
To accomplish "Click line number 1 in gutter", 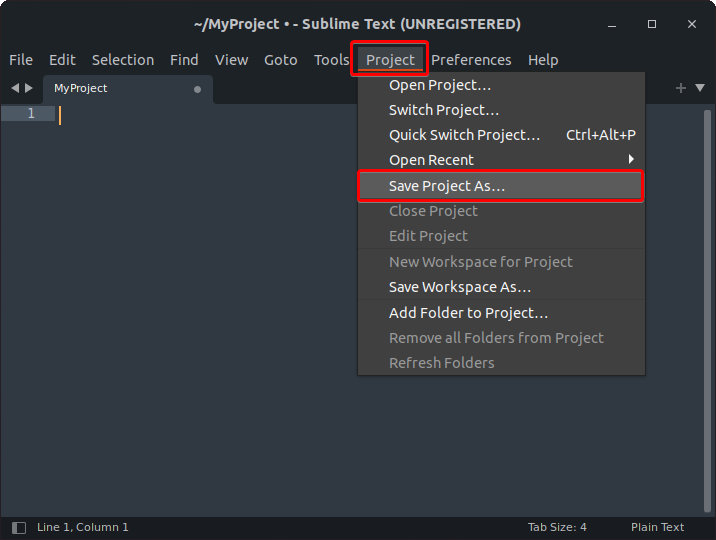I will (x=31, y=113).
